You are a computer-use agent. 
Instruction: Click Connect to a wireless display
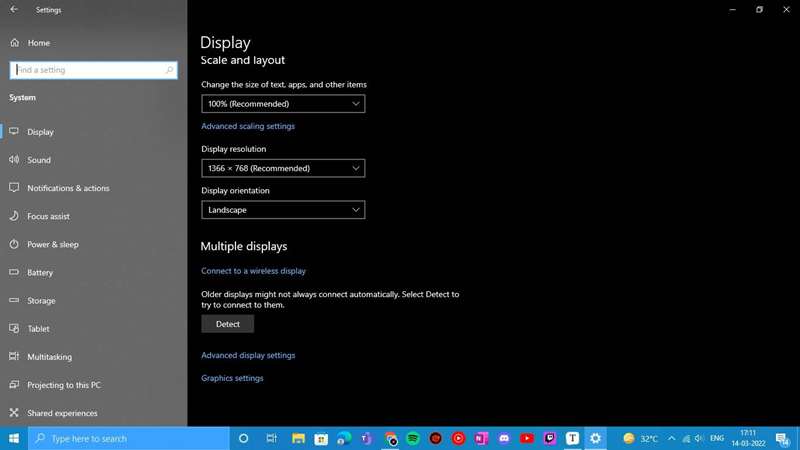tap(253, 271)
